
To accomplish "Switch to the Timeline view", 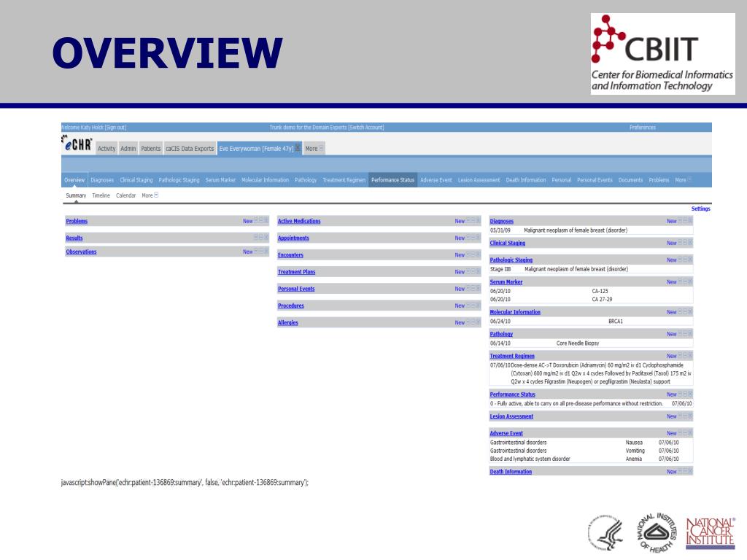I will 101,195.
